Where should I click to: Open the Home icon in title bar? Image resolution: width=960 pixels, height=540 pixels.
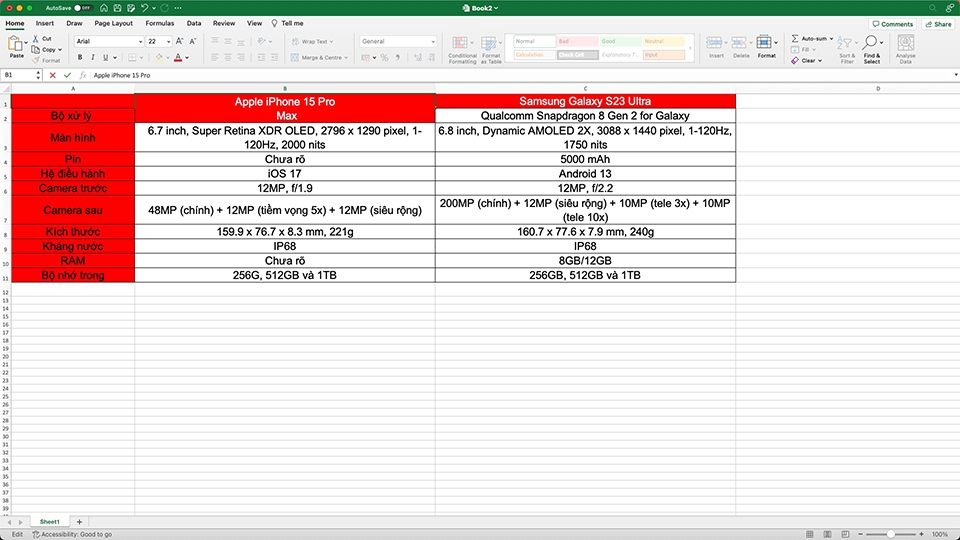coord(104,8)
